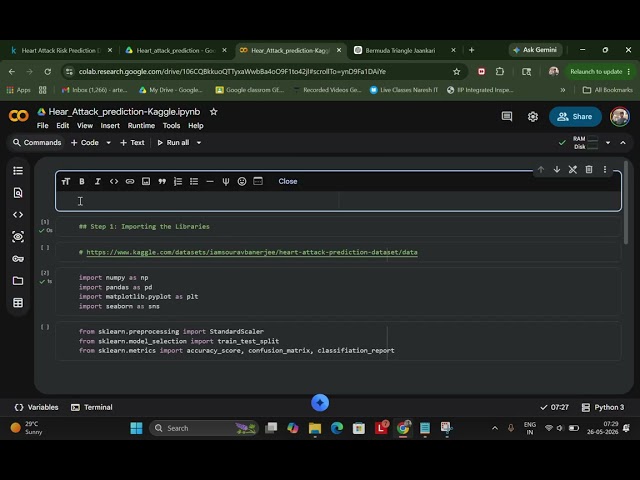Insert link in text cell toolbar

click(x=130, y=182)
